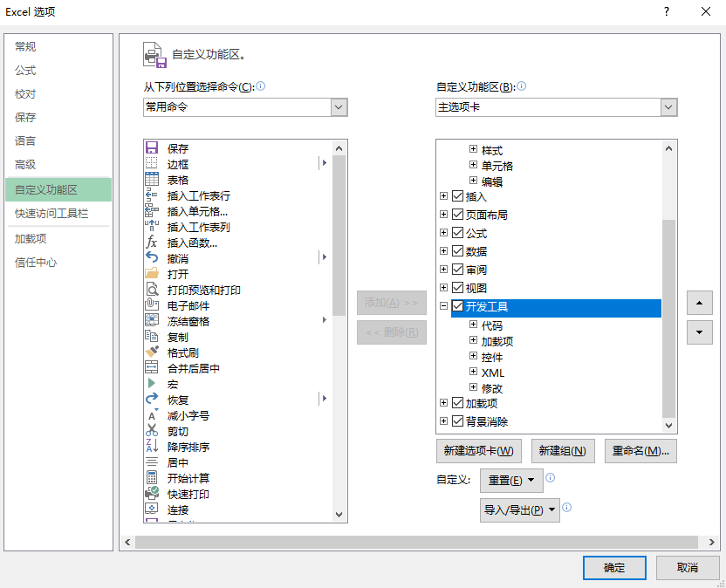Click the 减小字号 icon
The width and height of the screenshot is (726, 588).
152,415
